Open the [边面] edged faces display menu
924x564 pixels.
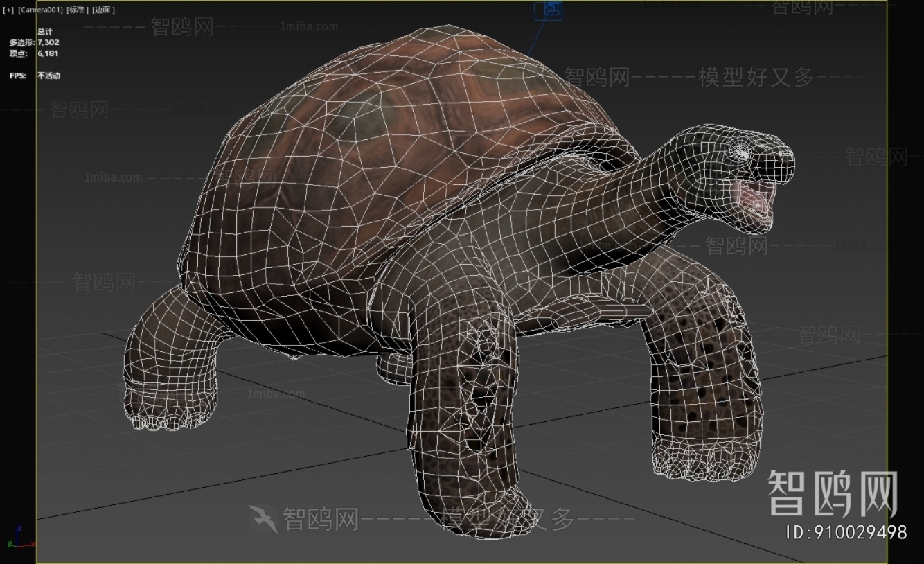[x=103, y=10]
